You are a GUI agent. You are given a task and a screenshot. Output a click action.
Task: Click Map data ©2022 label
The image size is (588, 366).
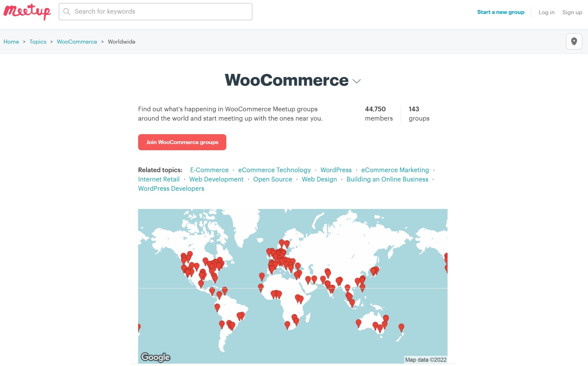tap(426, 360)
